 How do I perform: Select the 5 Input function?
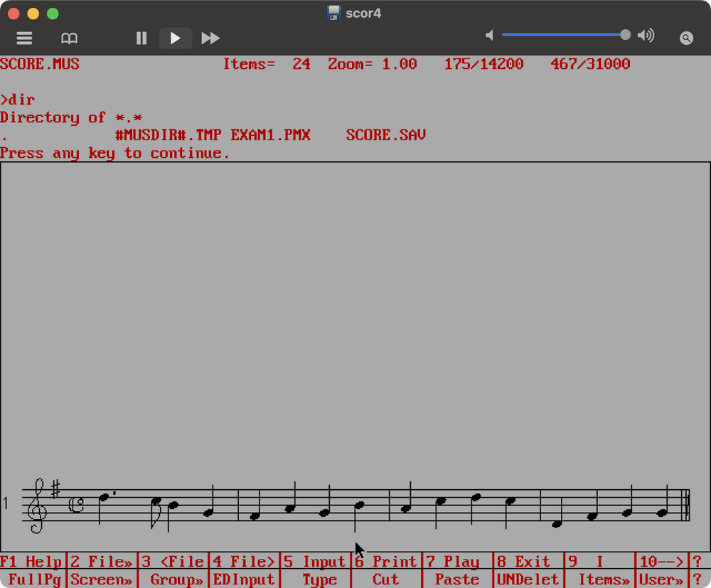click(315, 562)
